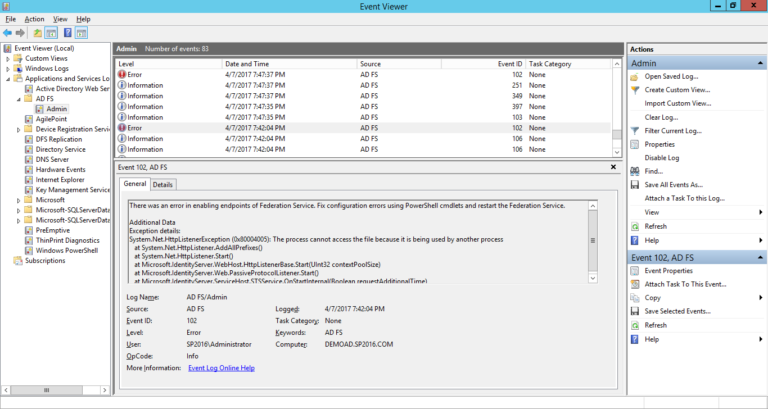Viewport: 768px width, 409px height.
Task: Click the Up One Level folder icon
Action: (38, 33)
